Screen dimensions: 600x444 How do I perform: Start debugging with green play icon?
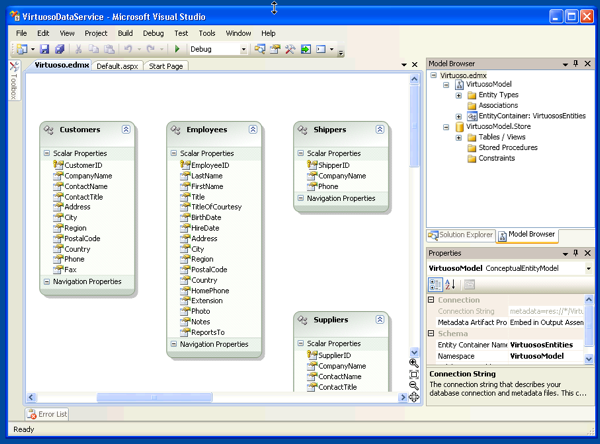177,49
